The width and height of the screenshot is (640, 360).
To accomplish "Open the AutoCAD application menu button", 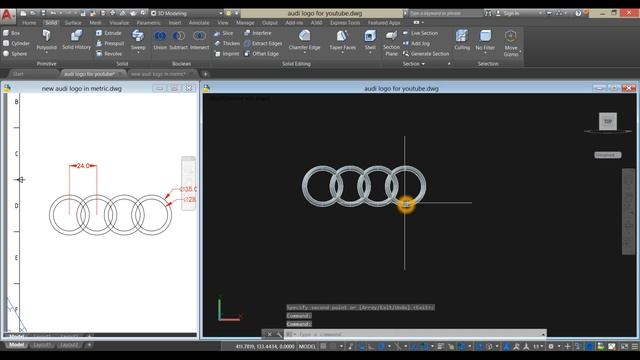I will coord(7,16).
